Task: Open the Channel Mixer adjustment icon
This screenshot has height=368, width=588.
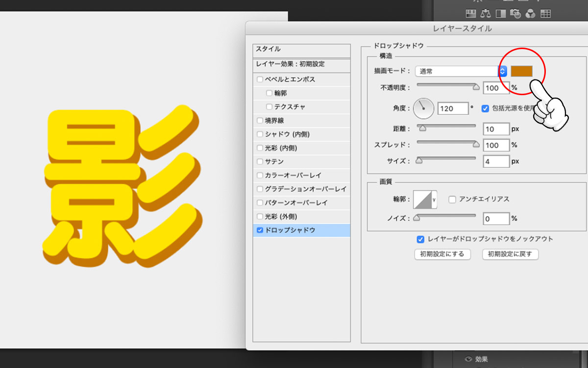Action: point(530,13)
